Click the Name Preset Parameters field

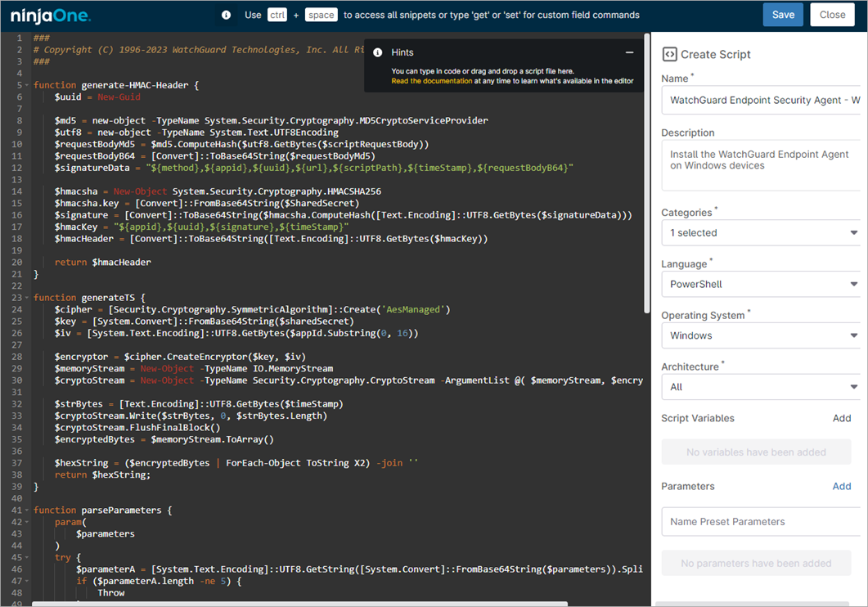coord(760,521)
